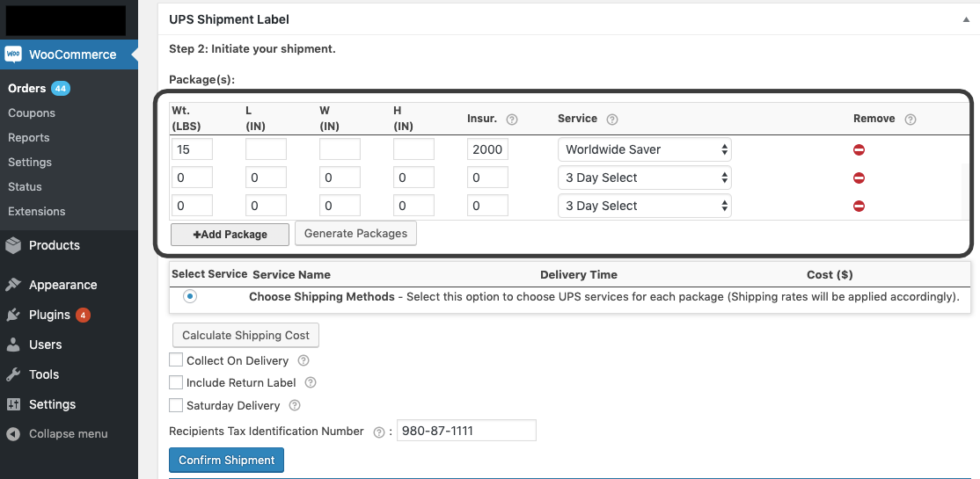Enable Collect On Delivery checkbox
Viewport: 980px width, 479px height.
(176, 359)
